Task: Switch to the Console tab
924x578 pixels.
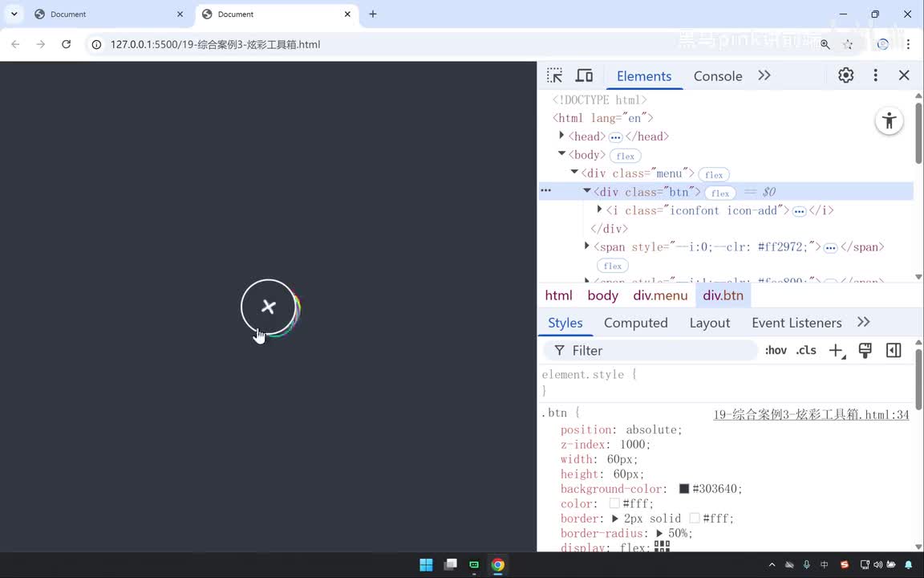Action: point(717,76)
